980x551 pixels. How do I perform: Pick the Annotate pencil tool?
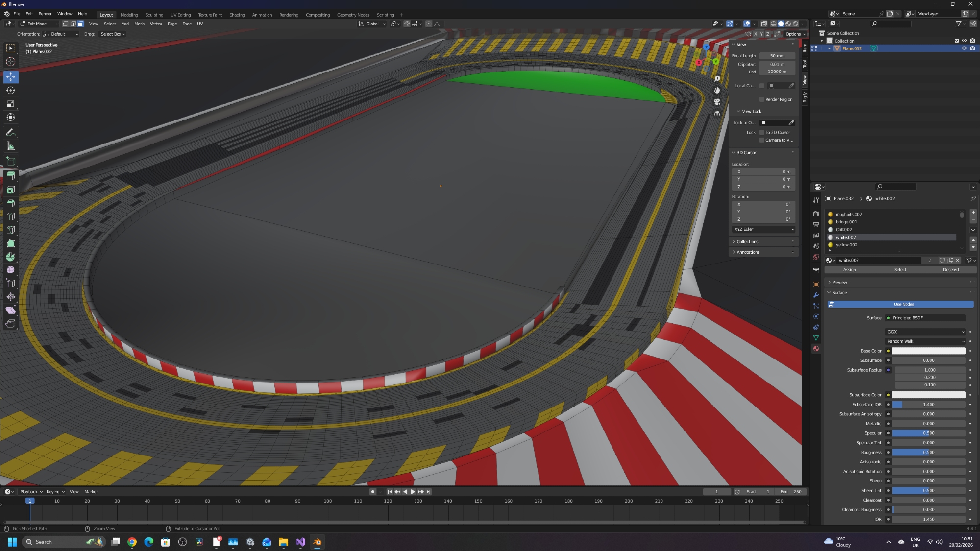pyautogui.click(x=11, y=133)
